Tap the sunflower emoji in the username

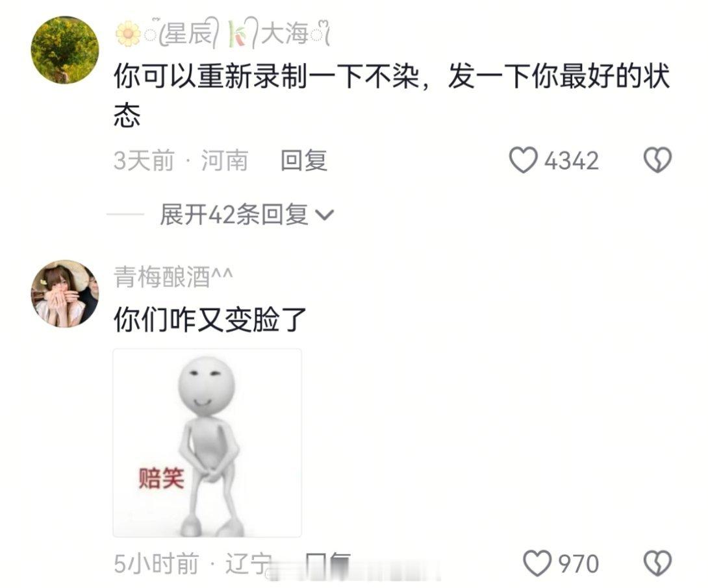tap(128, 33)
